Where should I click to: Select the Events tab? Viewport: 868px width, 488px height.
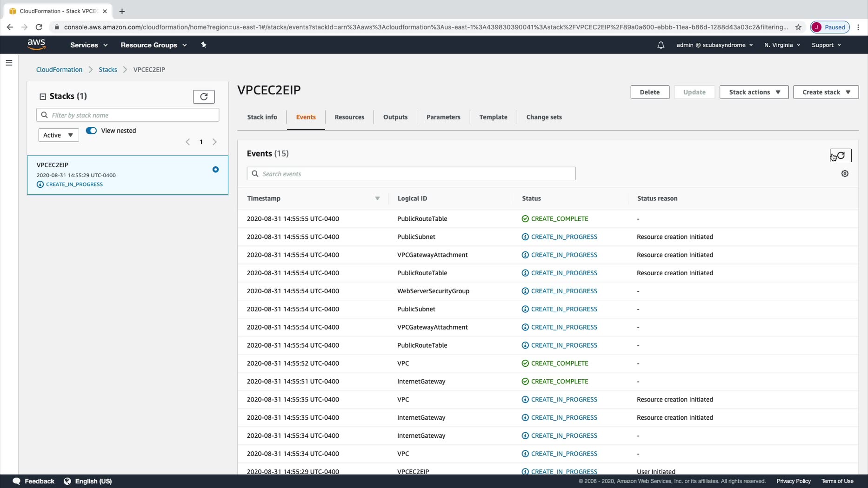pyautogui.click(x=306, y=117)
